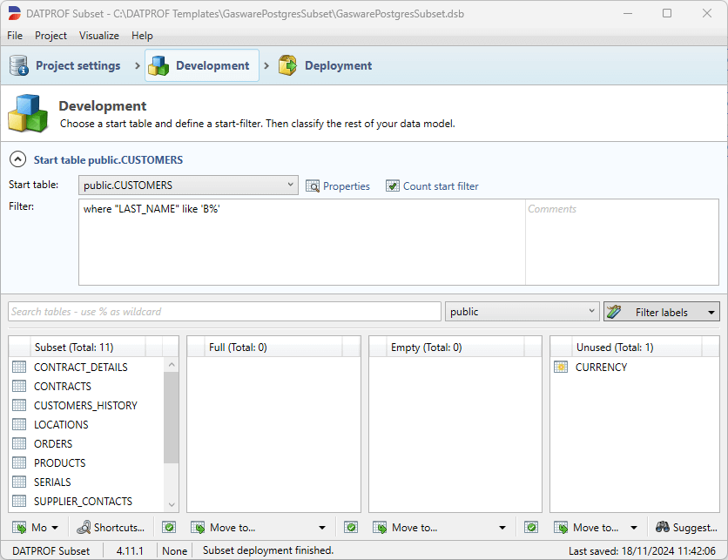
Task: Click the CURRENCY table icon
Action: point(561,368)
